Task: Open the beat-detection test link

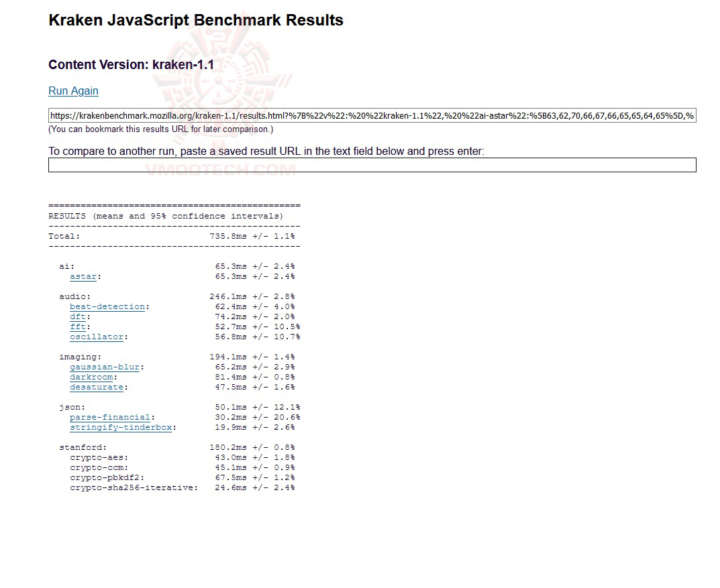Action: [x=107, y=307]
